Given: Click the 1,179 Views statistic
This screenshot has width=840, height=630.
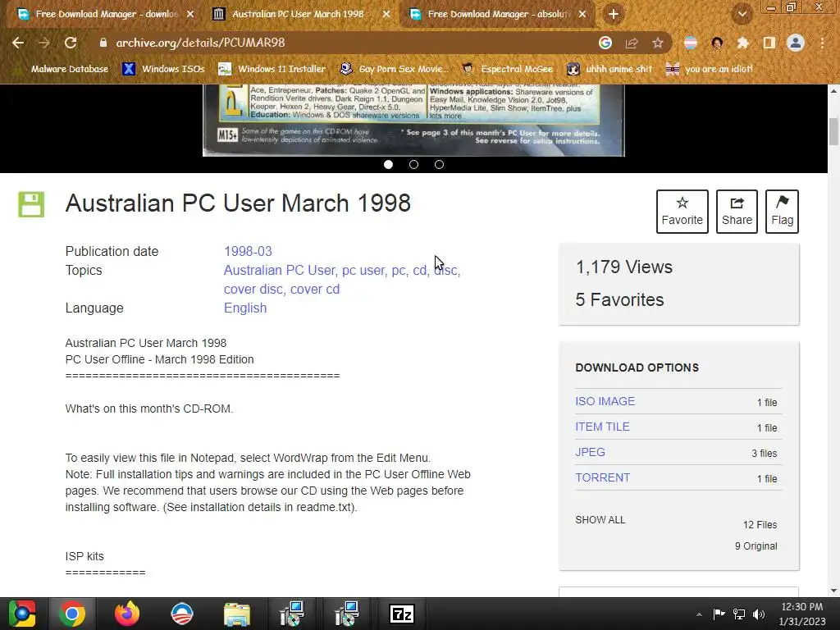Looking at the screenshot, I should pyautogui.click(x=623, y=267).
